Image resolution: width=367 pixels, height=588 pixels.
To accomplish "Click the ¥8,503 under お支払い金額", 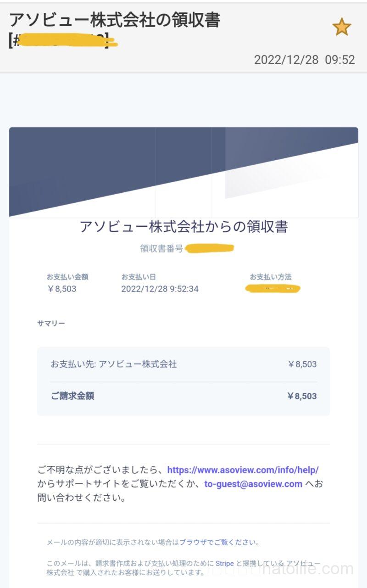I will (x=61, y=289).
